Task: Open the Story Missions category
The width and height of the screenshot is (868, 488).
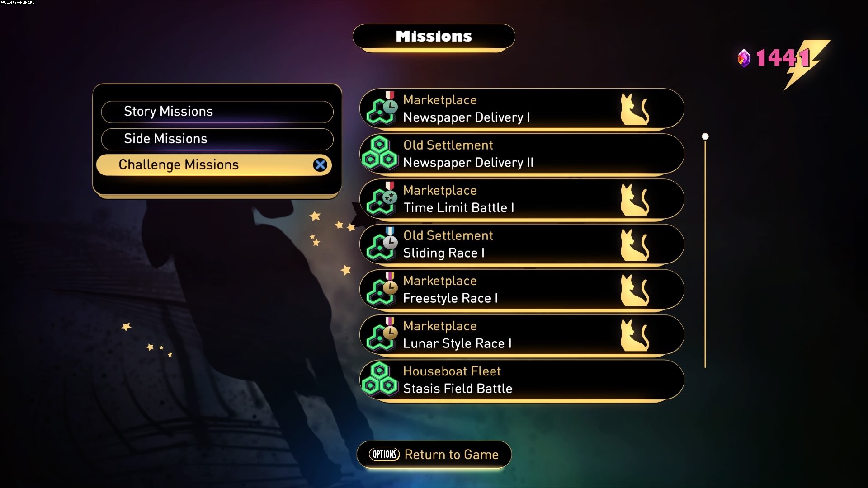Action: pos(217,112)
